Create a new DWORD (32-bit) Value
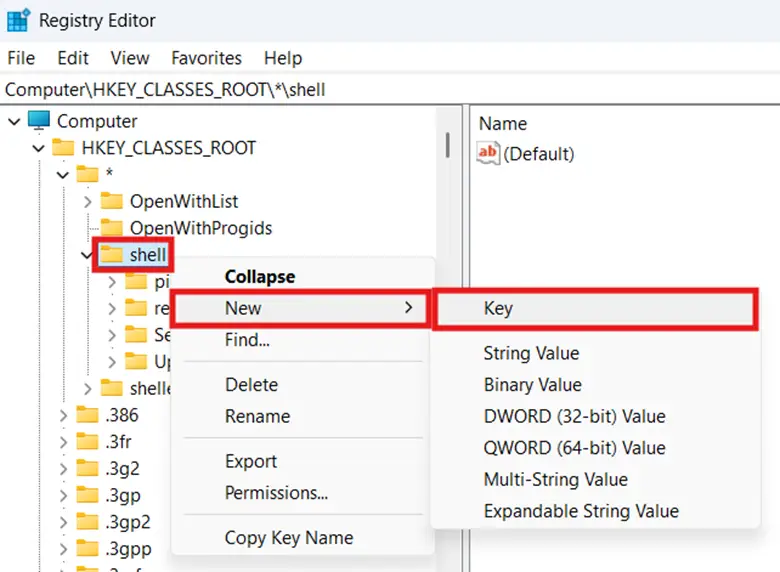 pyautogui.click(x=595, y=416)
